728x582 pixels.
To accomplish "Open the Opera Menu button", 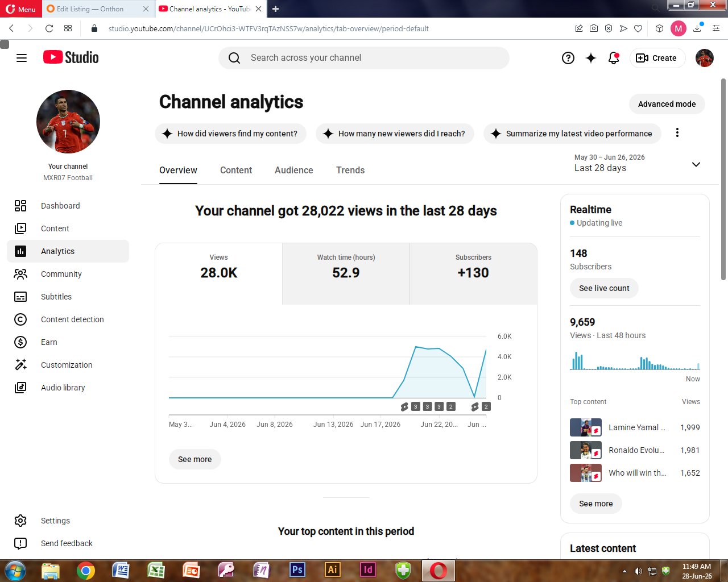I will [x=20, y=9].
